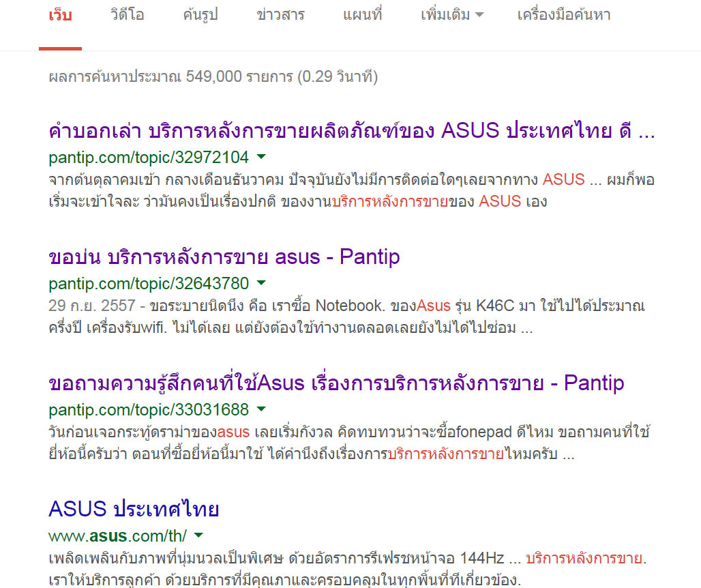Open เครื่องมือค้นหา search tools

pyautogui.click(x=564, y=15)
